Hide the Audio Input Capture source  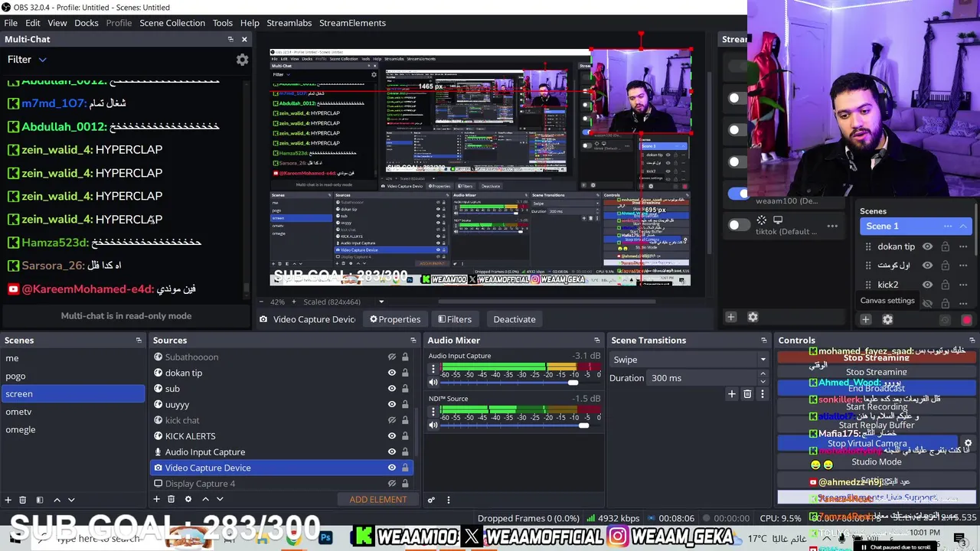click(392, 452)
